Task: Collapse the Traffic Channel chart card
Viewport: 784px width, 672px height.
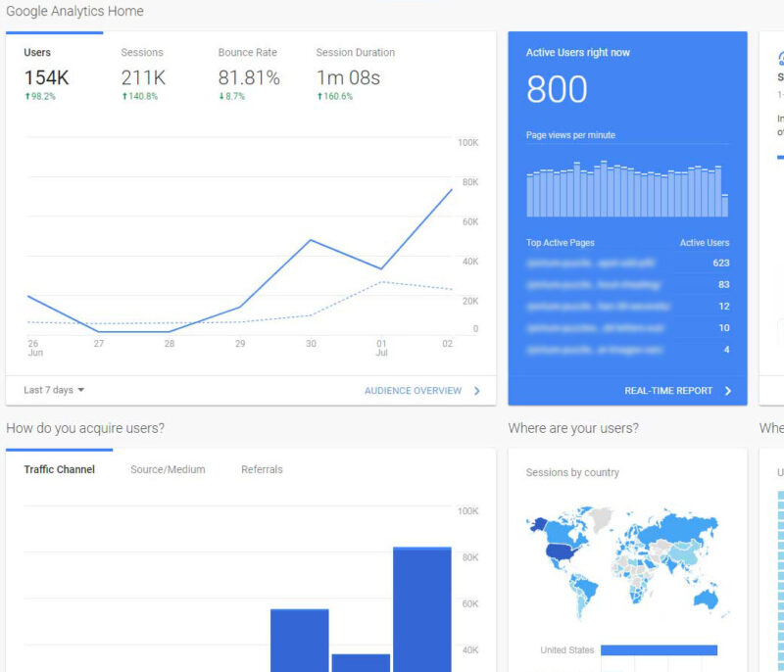Action: click(x=59, y=469)
